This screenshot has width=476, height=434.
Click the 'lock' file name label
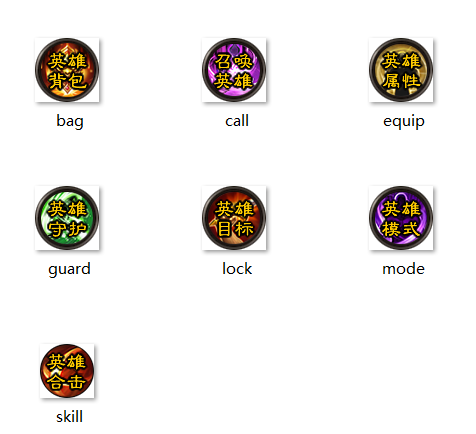point(237,269)
